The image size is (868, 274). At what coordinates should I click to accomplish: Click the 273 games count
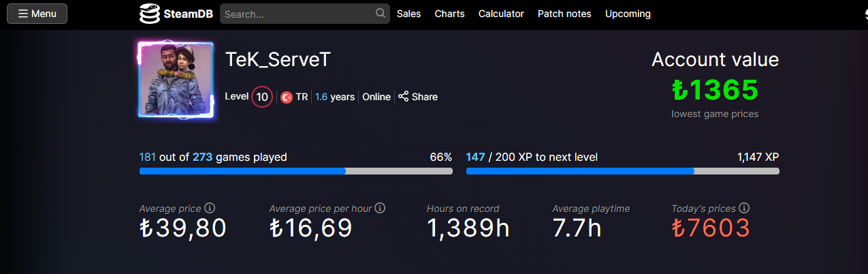click(203, 157)
